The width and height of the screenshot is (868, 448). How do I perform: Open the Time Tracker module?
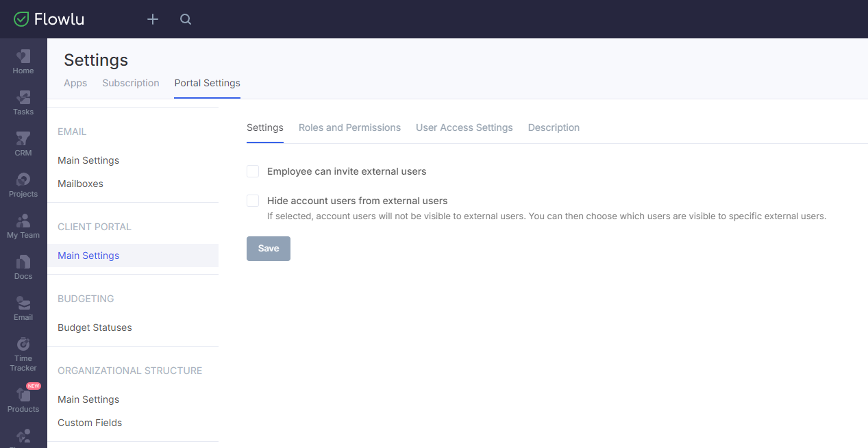23,354
